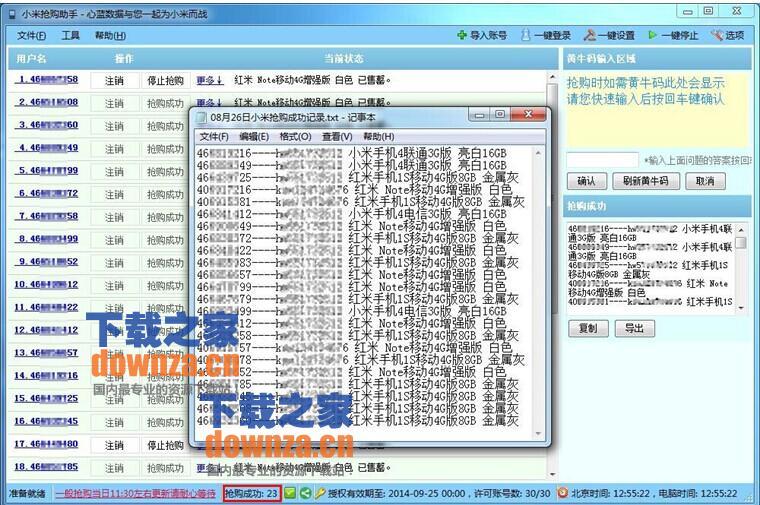
Task: Click 准备就绪 ready status text
Action: coord(27,493)
